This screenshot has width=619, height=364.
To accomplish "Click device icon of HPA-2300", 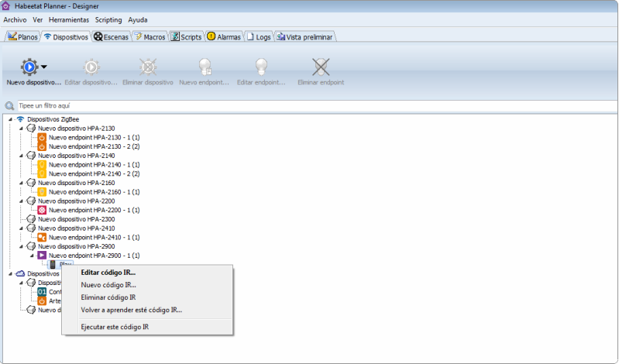I will pyautogui.click(x=31, y=219).
